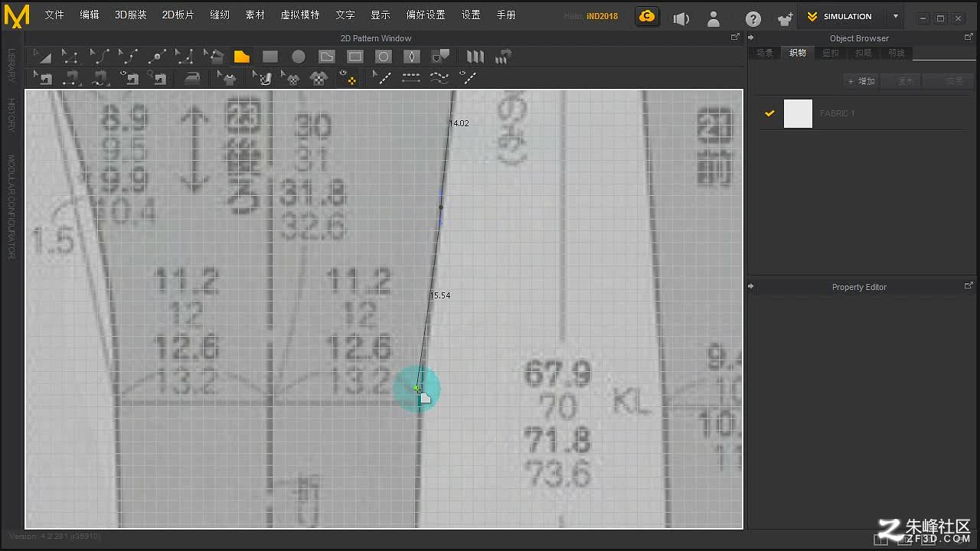This screenshot has width=980, height=551.
Task: Select the Free Topstitch tool
Action: [439, 77]
